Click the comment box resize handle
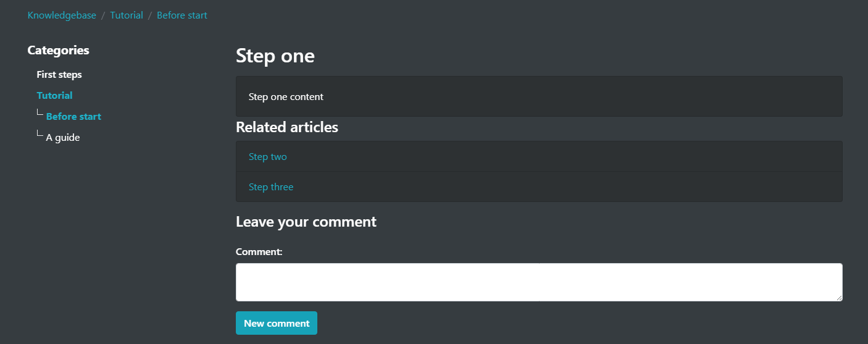Screen dimensions: 868x344 click(839, 298)
